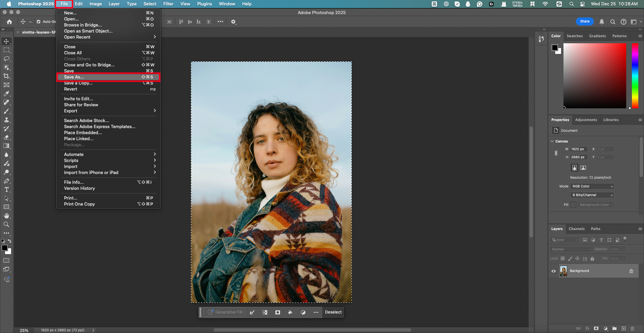Choose Save As... from File menu

pyautogui.click(x=108, y=77)
